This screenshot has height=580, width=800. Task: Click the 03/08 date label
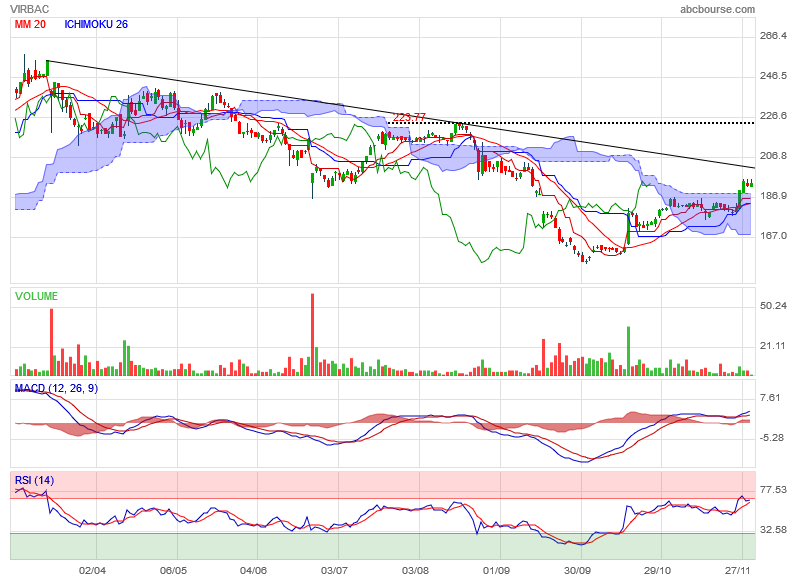click(x=415, y=570)
